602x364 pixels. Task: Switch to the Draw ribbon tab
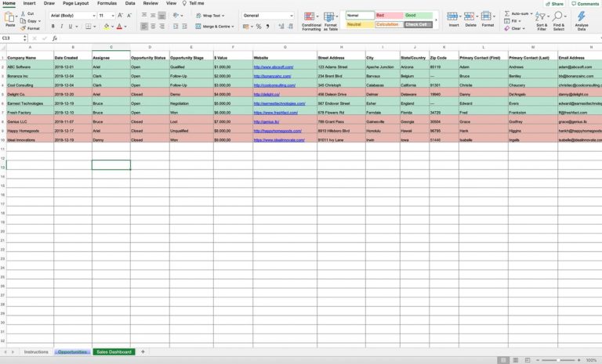pos(49,3)
